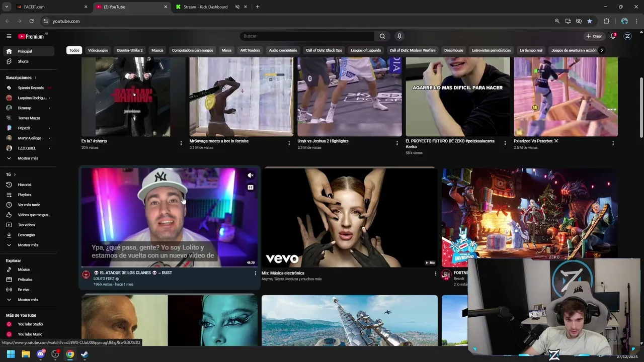Open Usyk vs Joshua 2 thumbnail
The image size is (644, 362).
point(350,97)
